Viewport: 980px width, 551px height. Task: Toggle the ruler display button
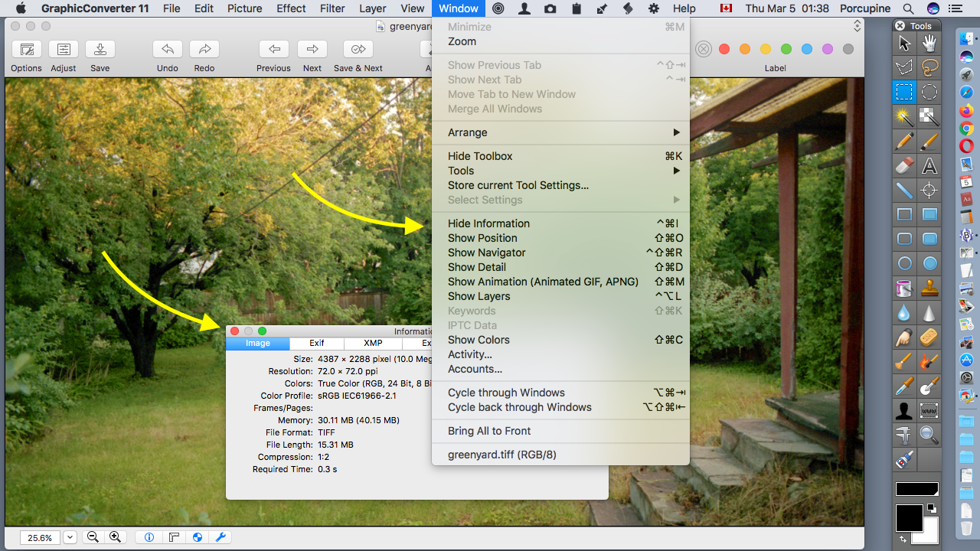coord(173,537)
